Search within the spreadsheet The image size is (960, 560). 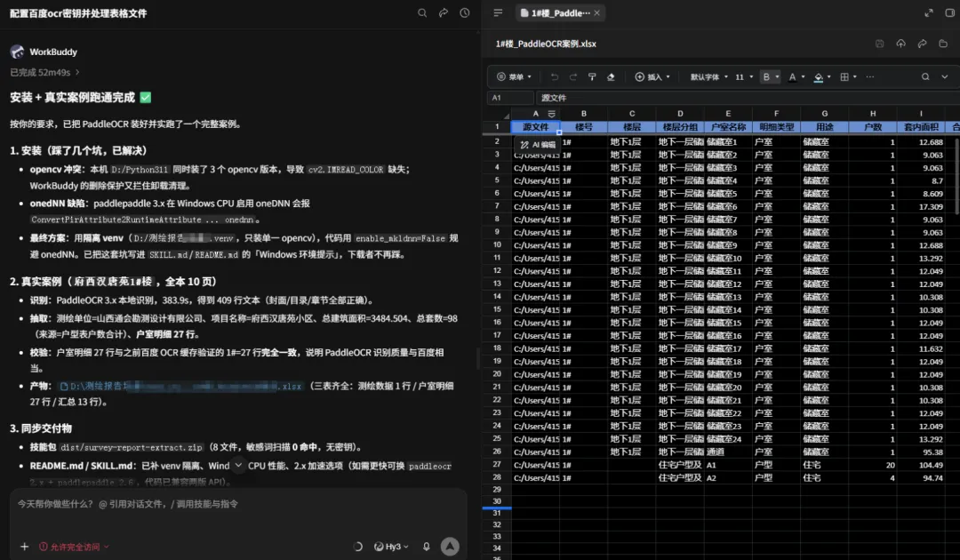coord(925,76)
